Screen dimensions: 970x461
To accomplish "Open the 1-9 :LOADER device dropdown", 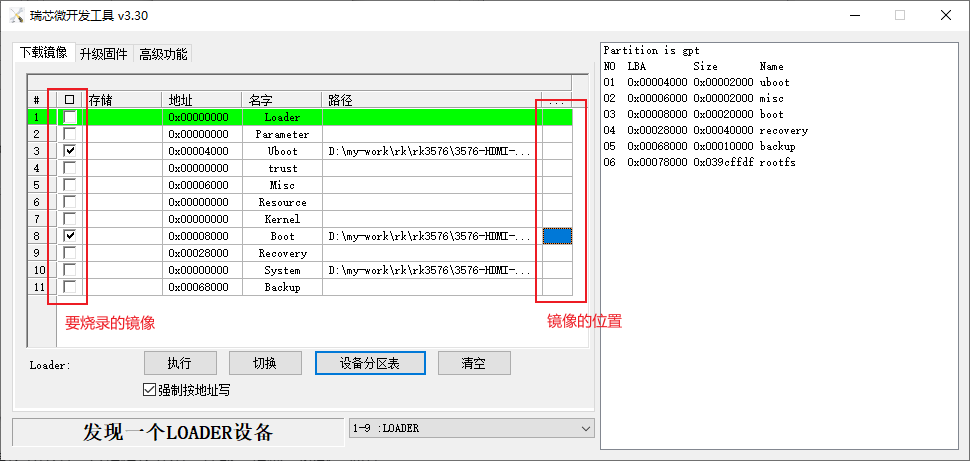I will point(471,428).
